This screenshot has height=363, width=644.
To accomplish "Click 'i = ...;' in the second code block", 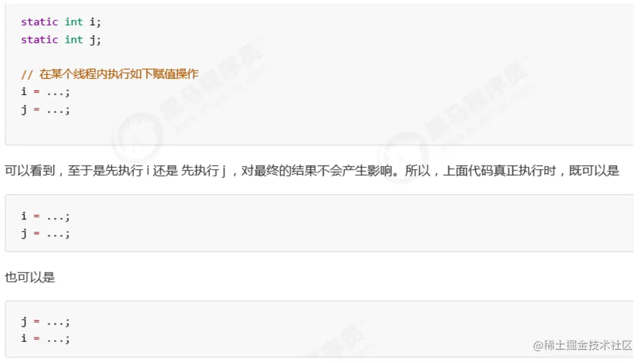I will (x=46, y=216).
